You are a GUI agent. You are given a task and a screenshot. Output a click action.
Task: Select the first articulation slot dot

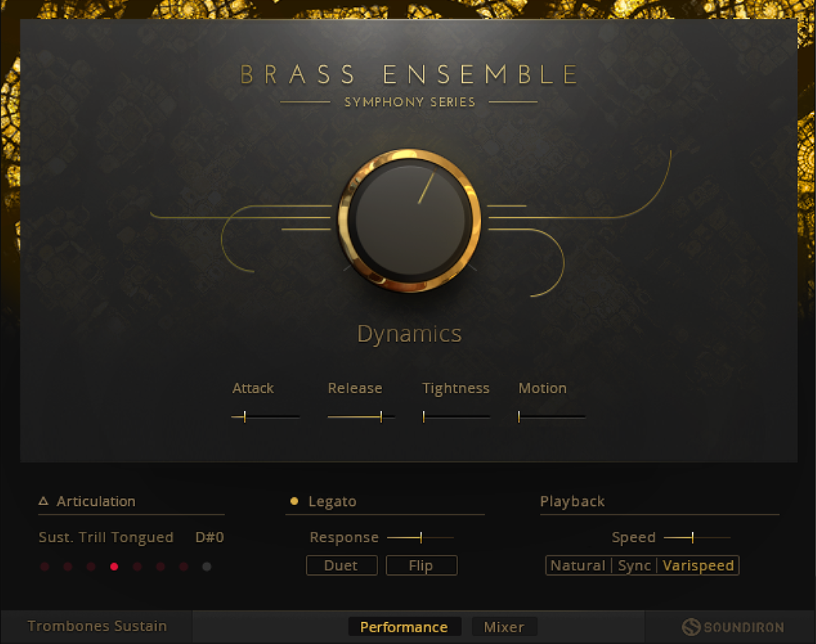click(45, 566)
